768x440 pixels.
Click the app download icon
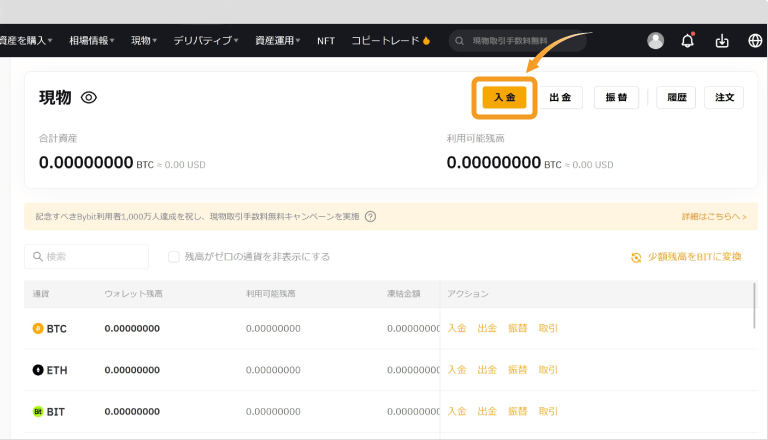click(x=722, y=41)
